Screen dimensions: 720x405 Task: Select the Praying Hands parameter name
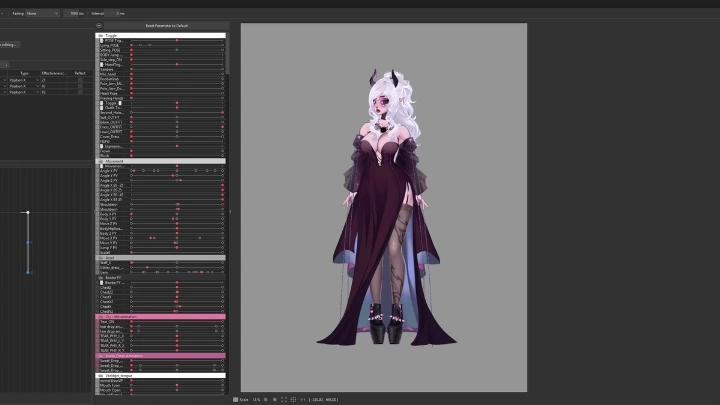coord(112,98)
